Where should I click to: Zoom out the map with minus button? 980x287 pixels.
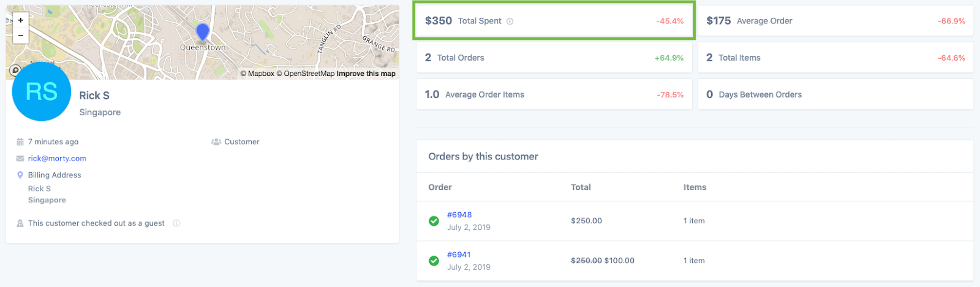20,36
